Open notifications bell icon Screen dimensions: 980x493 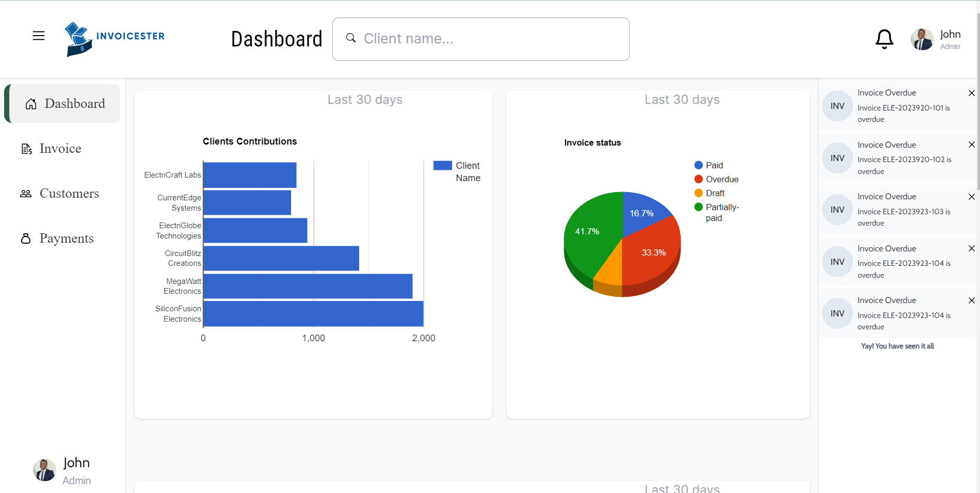coord(885,39)
